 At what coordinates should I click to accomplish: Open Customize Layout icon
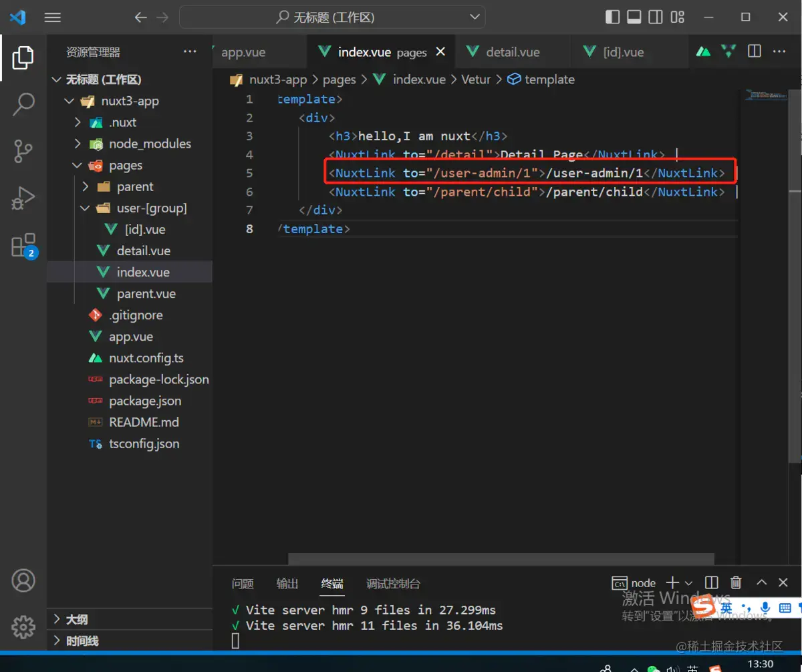tap(678, 17)
